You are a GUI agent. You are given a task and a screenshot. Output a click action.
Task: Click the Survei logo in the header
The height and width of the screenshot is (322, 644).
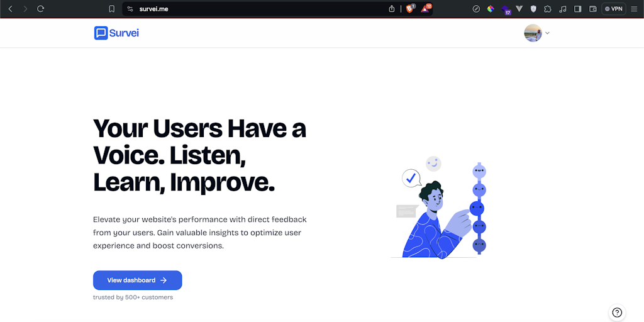116,33
